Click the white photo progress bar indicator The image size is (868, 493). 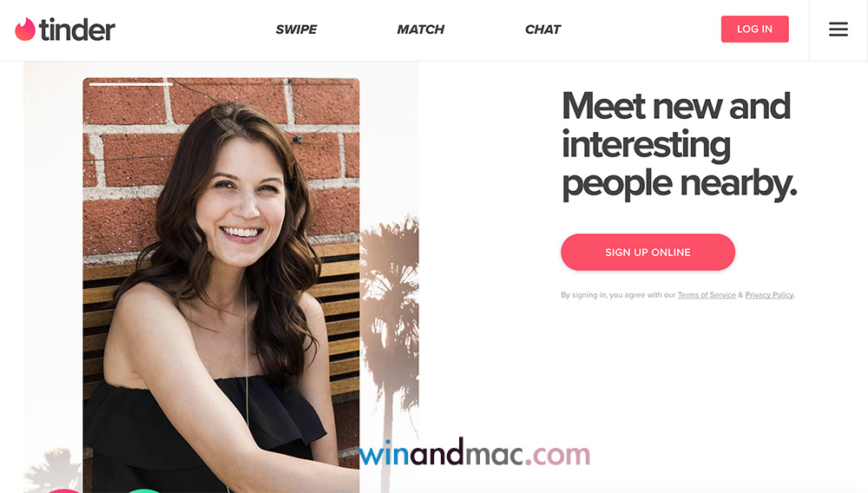131,84
